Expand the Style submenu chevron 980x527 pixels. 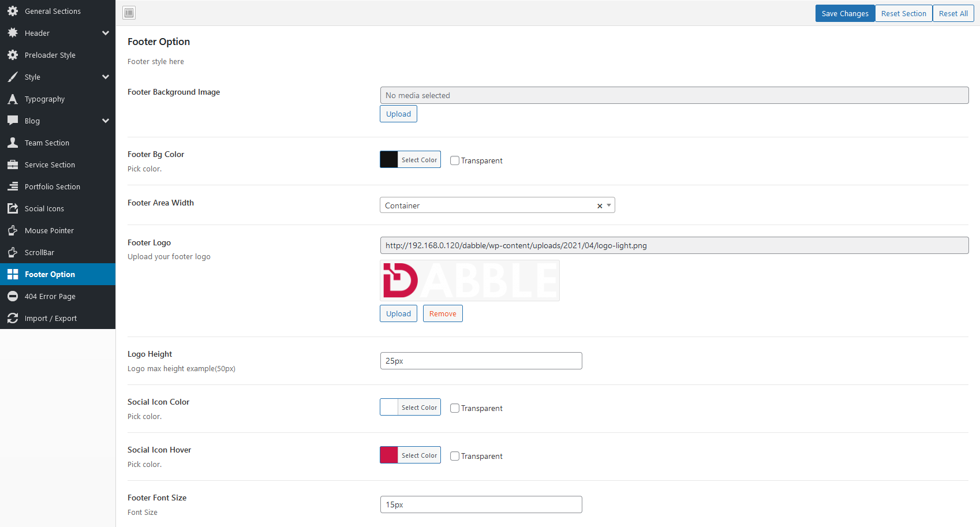pyautogui.click(x=106, y=77)
